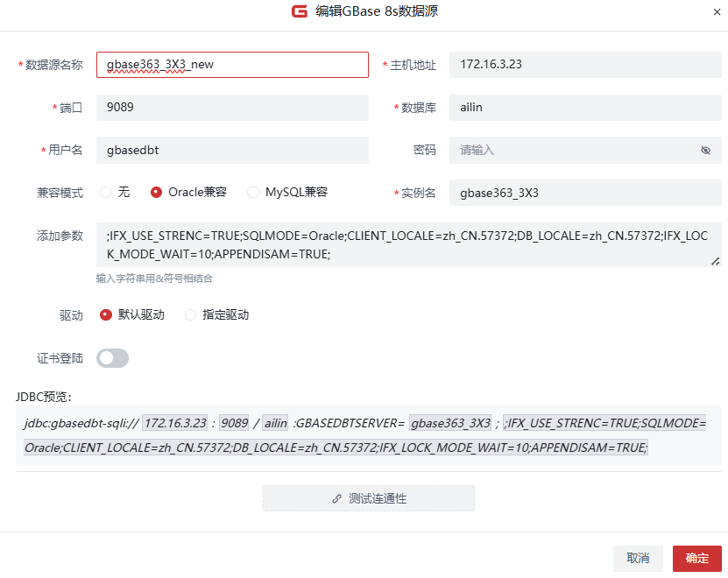This screenshot has height=578, width=728.
Task: Click the 实例名 field showing gbase363_3X3
Action: pos(585,193)
